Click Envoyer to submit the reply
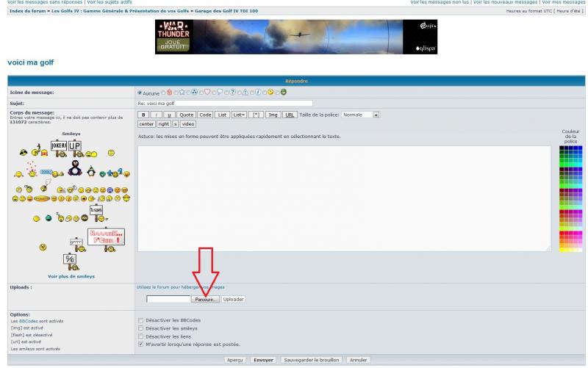 pyautogui.click(x=263, y=360)
